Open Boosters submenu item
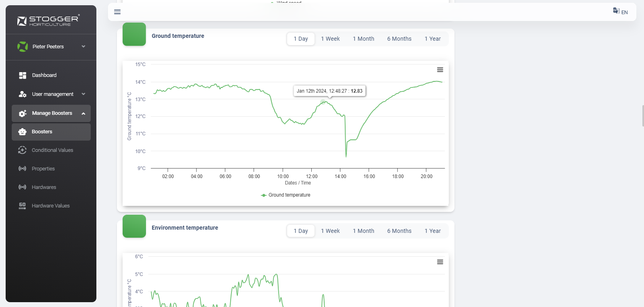This screenshot has height=307, width=644. 51,132
